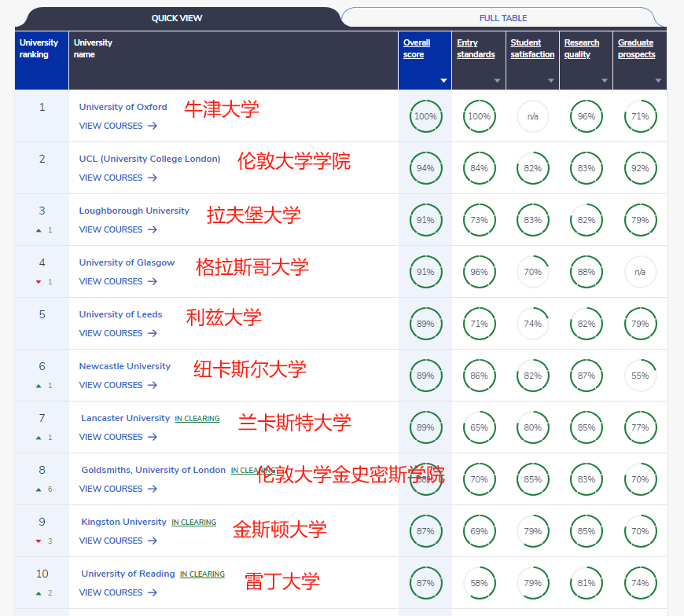Click UCL's 84% entry standards circle

[x=479, y=168]
